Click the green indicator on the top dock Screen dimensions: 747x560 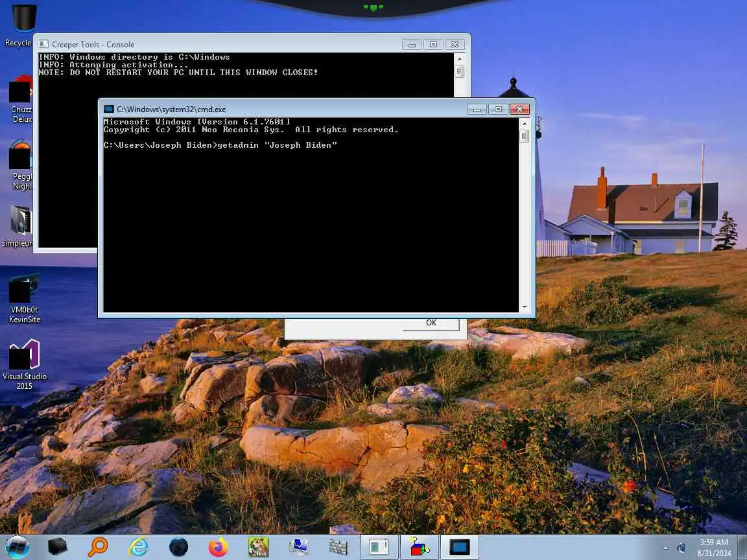[x=373, y=7]
